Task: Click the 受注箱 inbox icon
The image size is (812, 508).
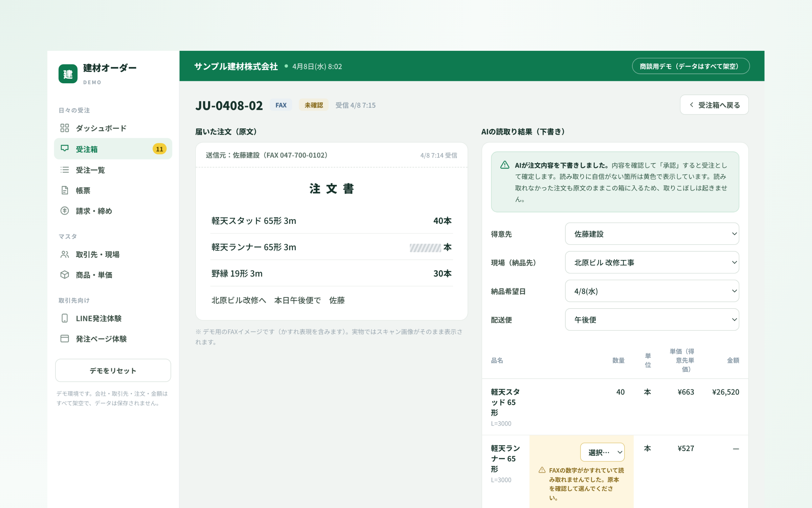Action: point(65,148)
